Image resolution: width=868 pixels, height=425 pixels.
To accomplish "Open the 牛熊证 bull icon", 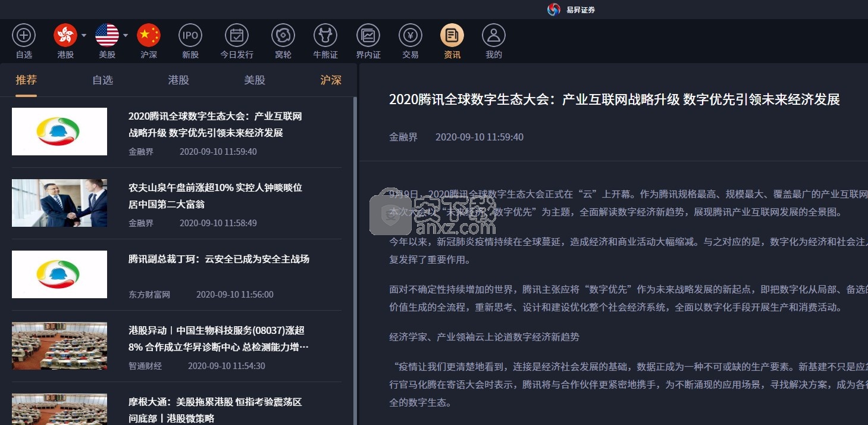I will [325, 36].
